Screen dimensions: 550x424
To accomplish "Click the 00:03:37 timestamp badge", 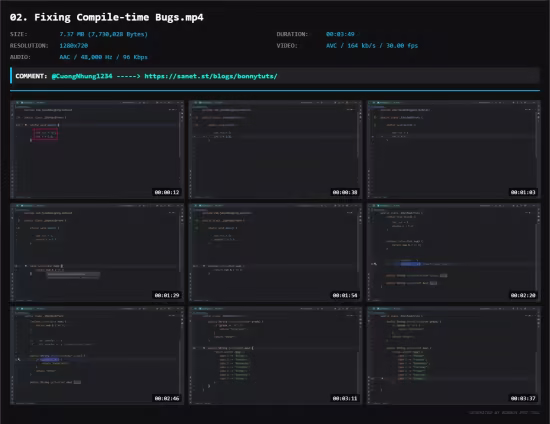I will point(523,398).
